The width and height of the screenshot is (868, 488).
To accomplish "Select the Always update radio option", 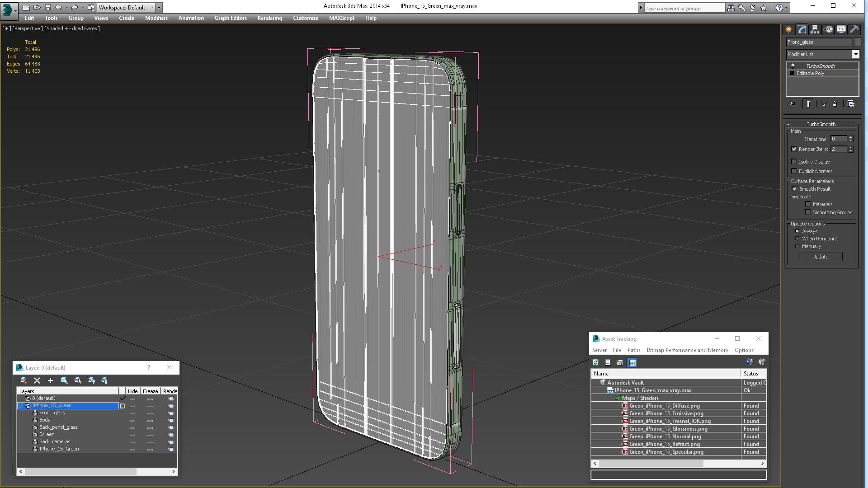I will coord(797,231).
